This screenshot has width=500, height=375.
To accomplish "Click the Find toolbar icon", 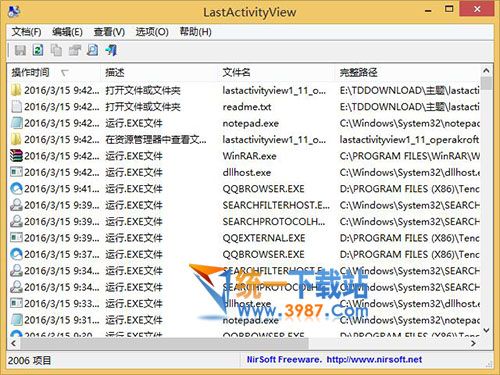I will click(92, 50).
